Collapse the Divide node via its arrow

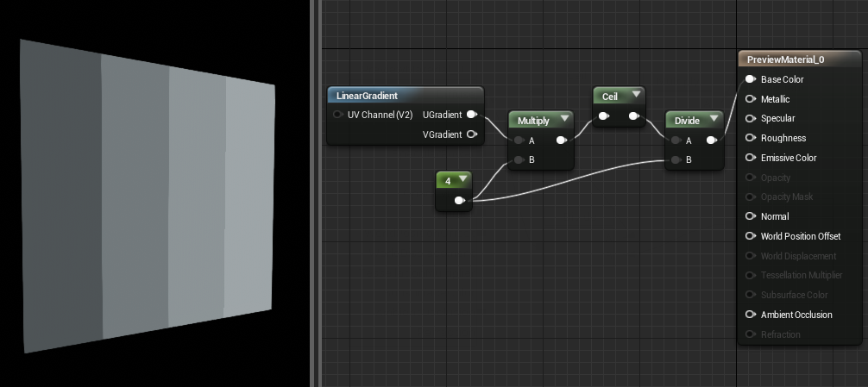click(x=714, y=118)
